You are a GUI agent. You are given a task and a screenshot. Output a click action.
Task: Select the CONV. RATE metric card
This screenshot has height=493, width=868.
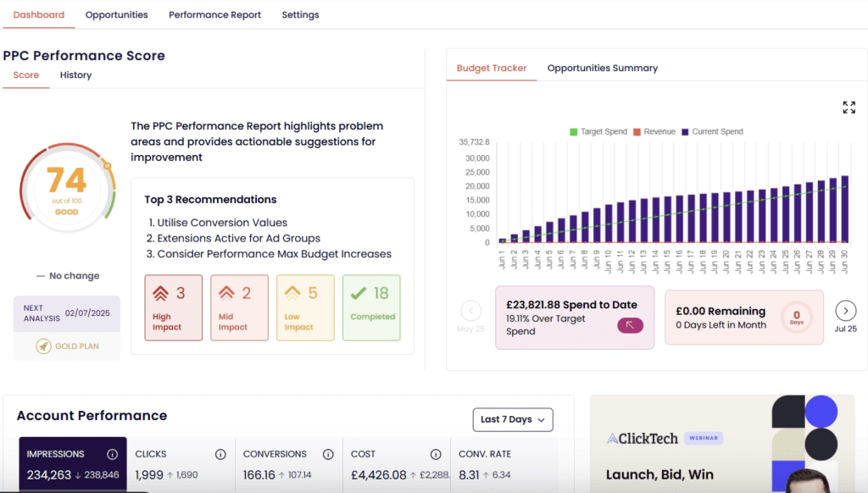tap(504, 464)
